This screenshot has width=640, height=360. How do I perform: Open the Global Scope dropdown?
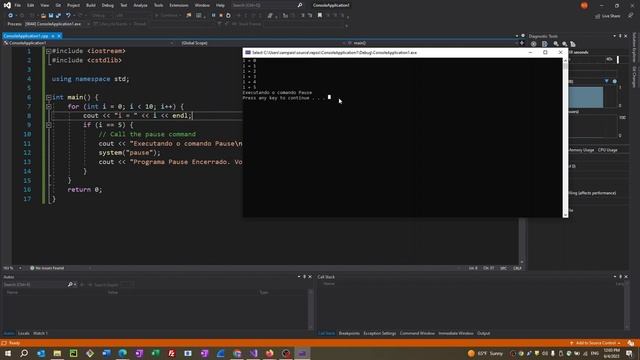pos(261,43)
